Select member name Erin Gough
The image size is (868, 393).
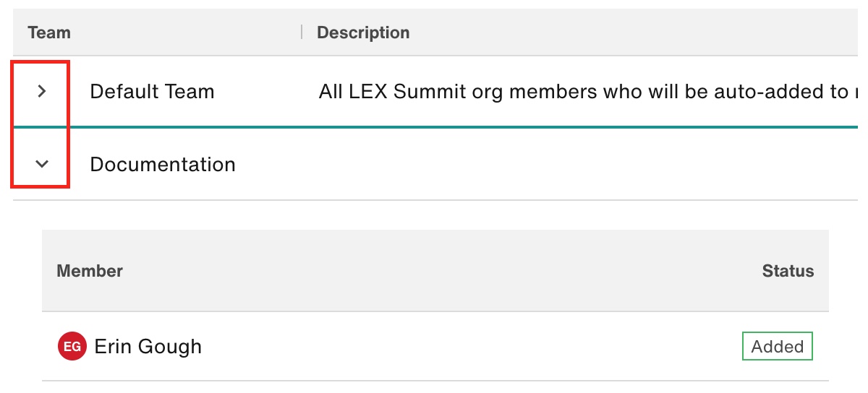148,347
